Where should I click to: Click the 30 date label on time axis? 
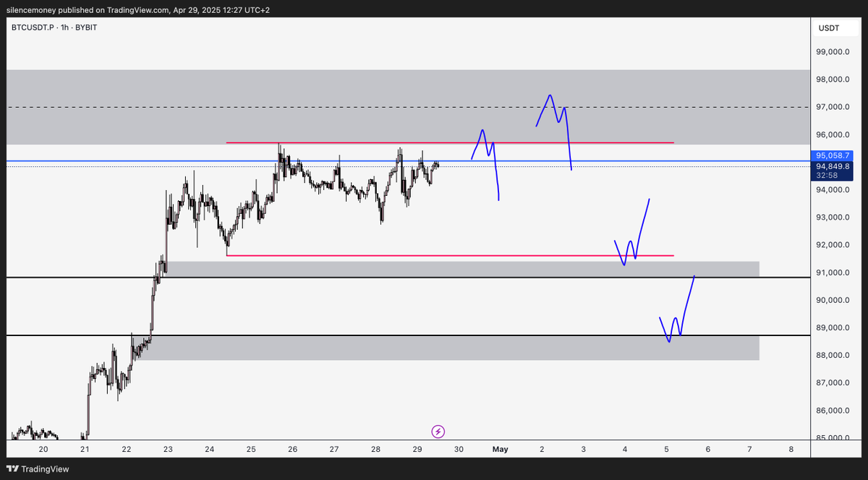459,449
